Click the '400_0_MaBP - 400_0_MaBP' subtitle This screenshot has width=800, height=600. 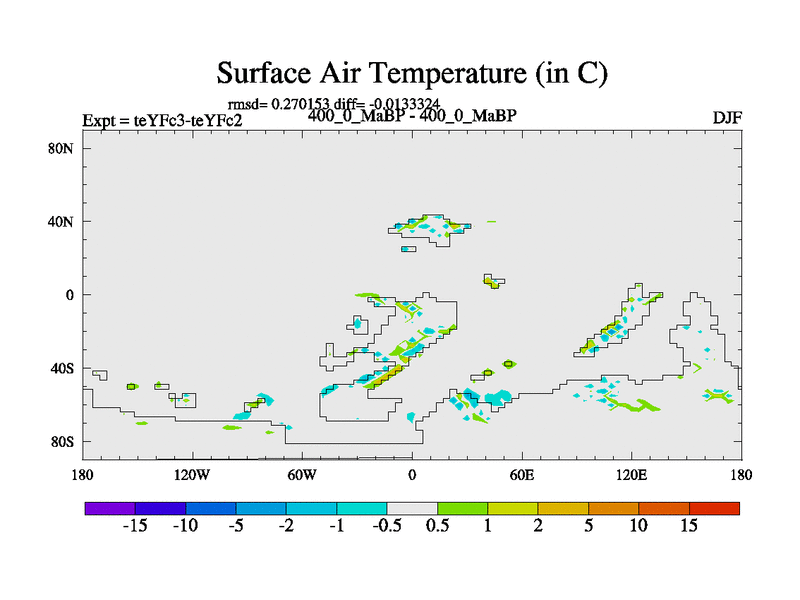click(x=412, y=116)
